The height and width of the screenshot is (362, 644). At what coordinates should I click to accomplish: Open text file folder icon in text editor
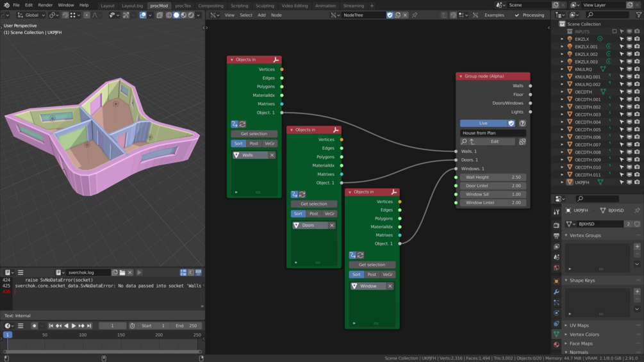(122, 272)
